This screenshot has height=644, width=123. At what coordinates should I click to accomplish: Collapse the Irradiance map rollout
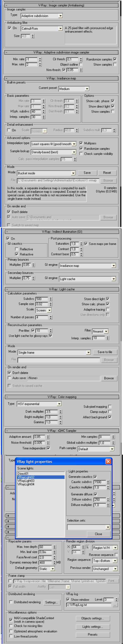click(6, 78)
